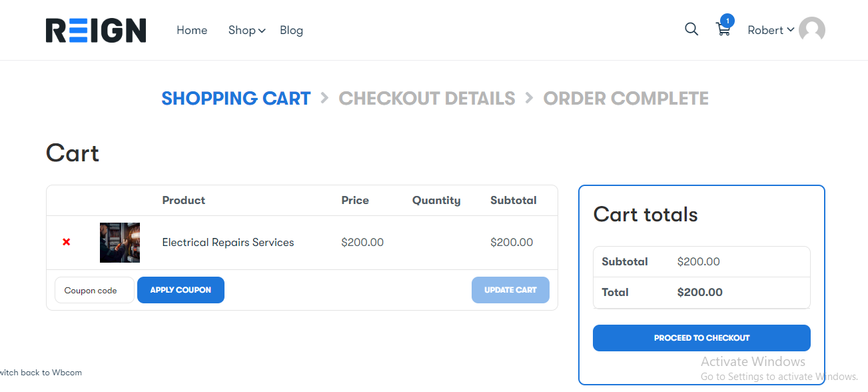Open the Electrical Repairs Services thumbnail
This screenshot has width=868, height=392.
[x=120, y=243]
